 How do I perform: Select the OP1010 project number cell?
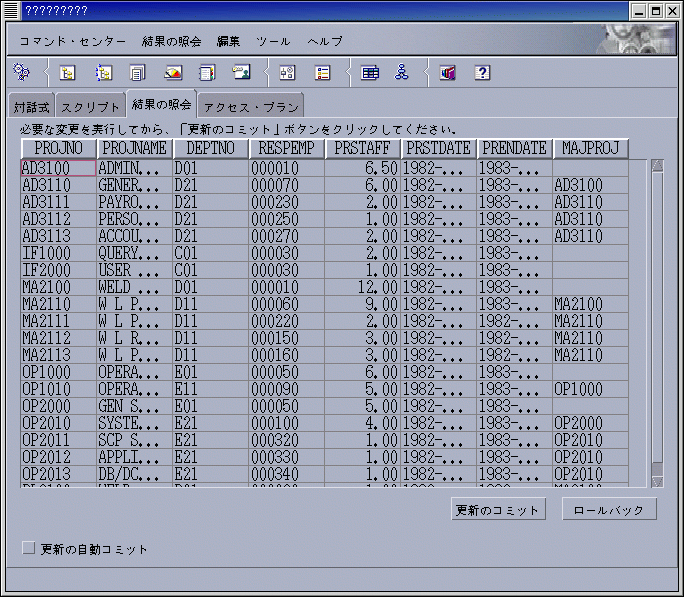[58, 389]
